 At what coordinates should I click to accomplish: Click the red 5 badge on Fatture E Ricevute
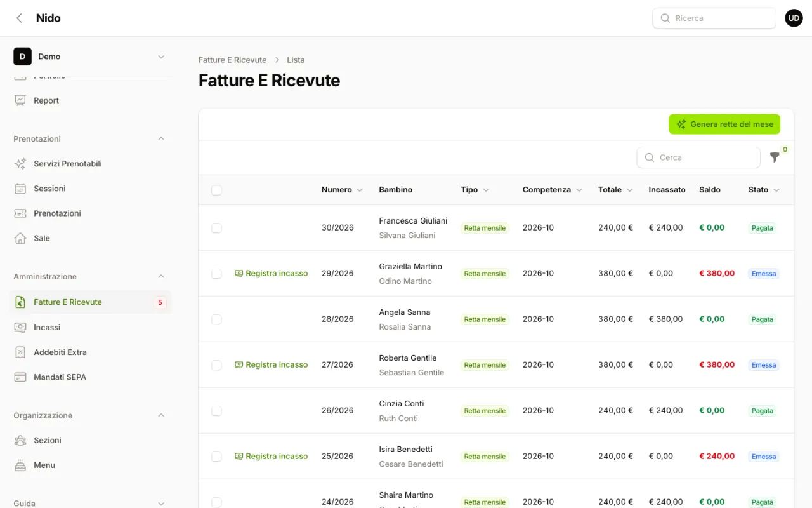coord(160,302)
